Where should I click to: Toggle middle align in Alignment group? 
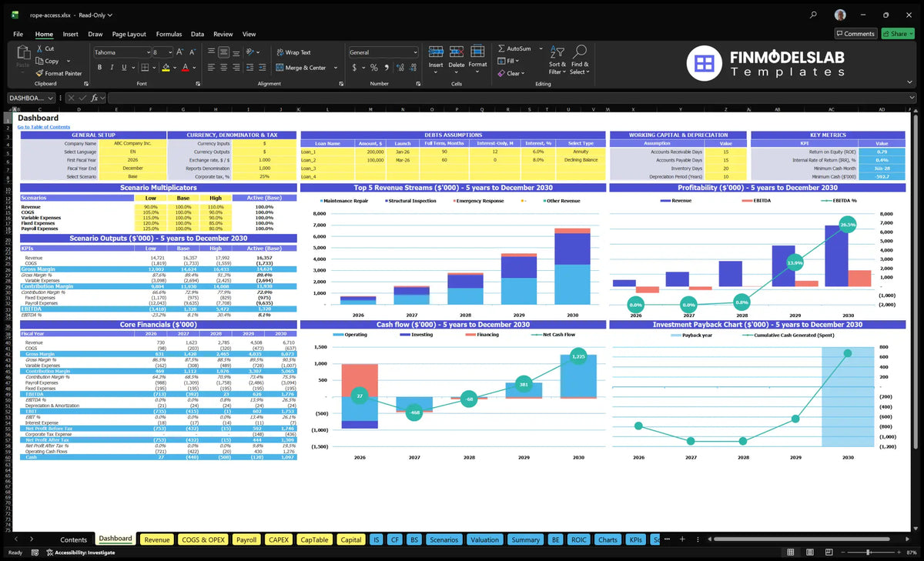click(x=223, y=52)
